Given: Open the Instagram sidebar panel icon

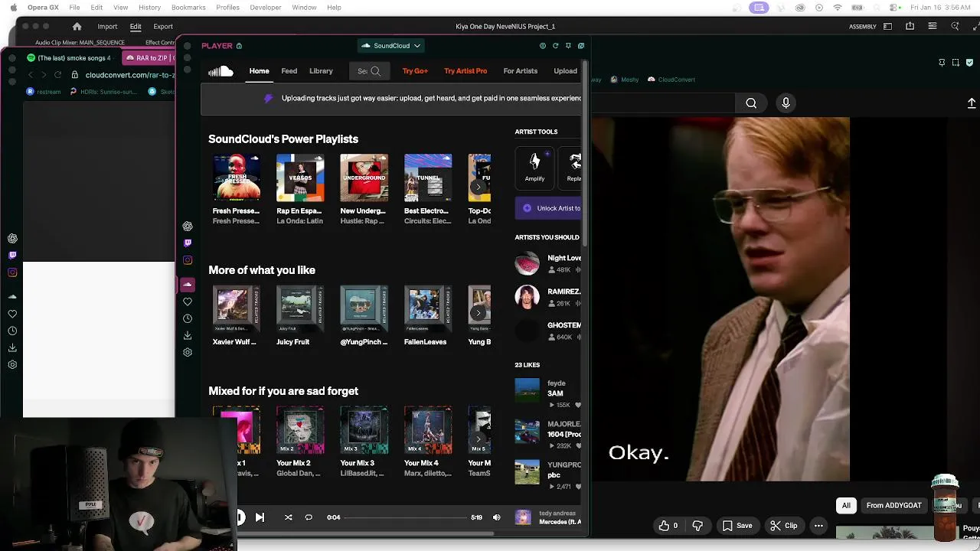Looking at the screenshot, I should coord(188,260).
